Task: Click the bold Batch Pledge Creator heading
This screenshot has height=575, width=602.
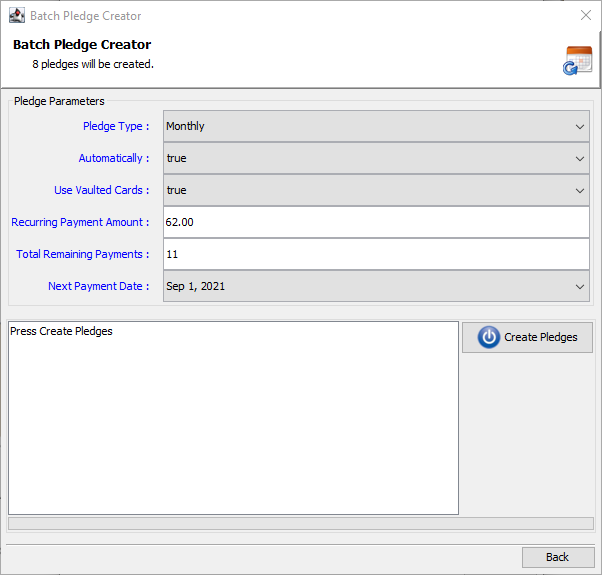Action: (x=82, y=45)
